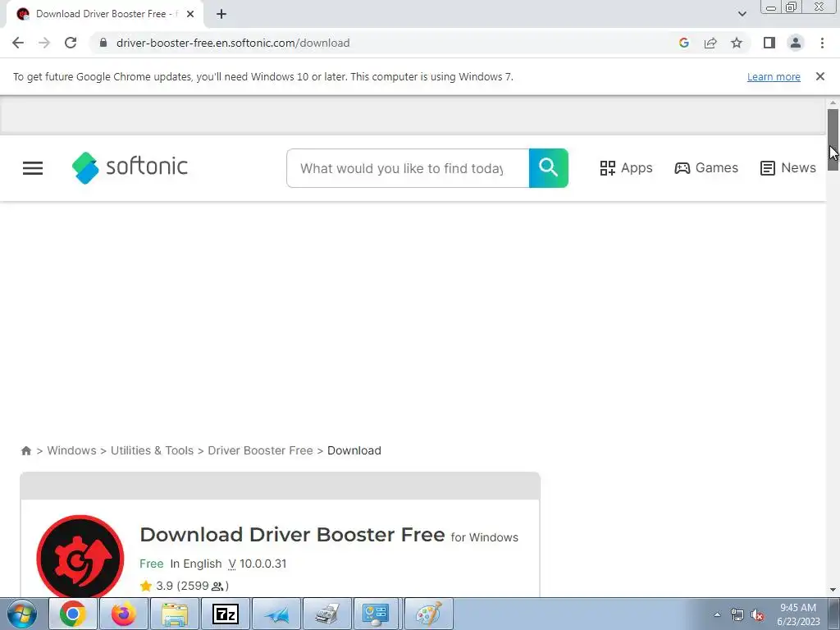840x630 pixels.
Task: Close the Download Driver Booster tab
Action: 190,14
